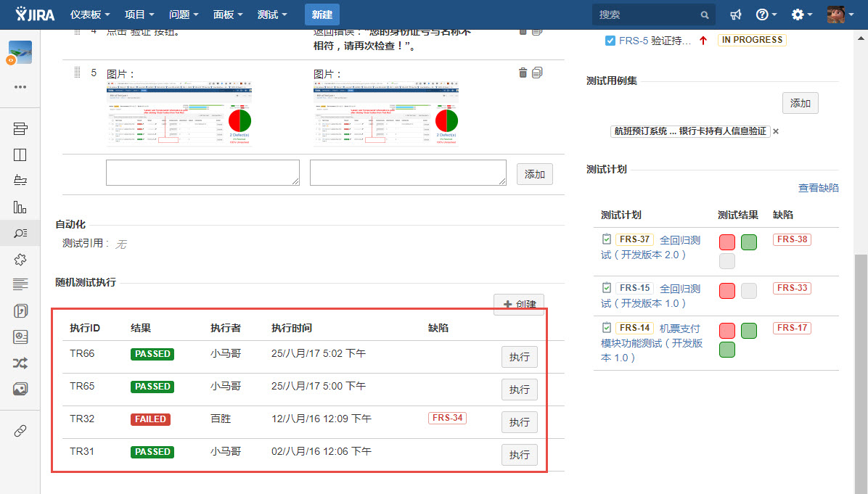Screen dimensions: 868x494
Task: Open the 面板 dropdown menu
Action: click(227, 15)
